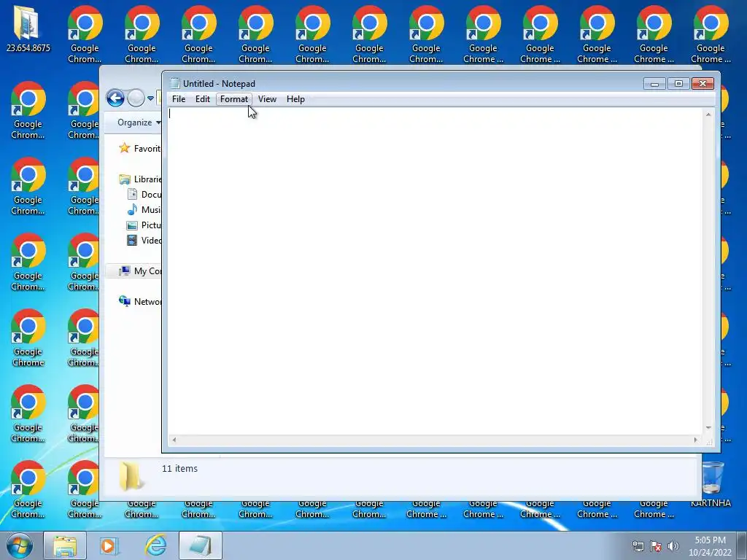Open the Organize dropdown in Explorer

tap(139, 122)
